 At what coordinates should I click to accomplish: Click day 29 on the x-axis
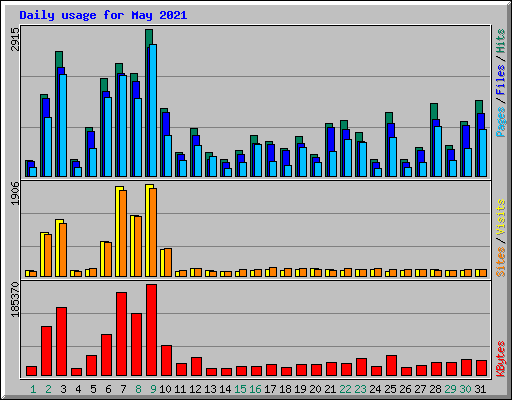(x=450, y=389)
